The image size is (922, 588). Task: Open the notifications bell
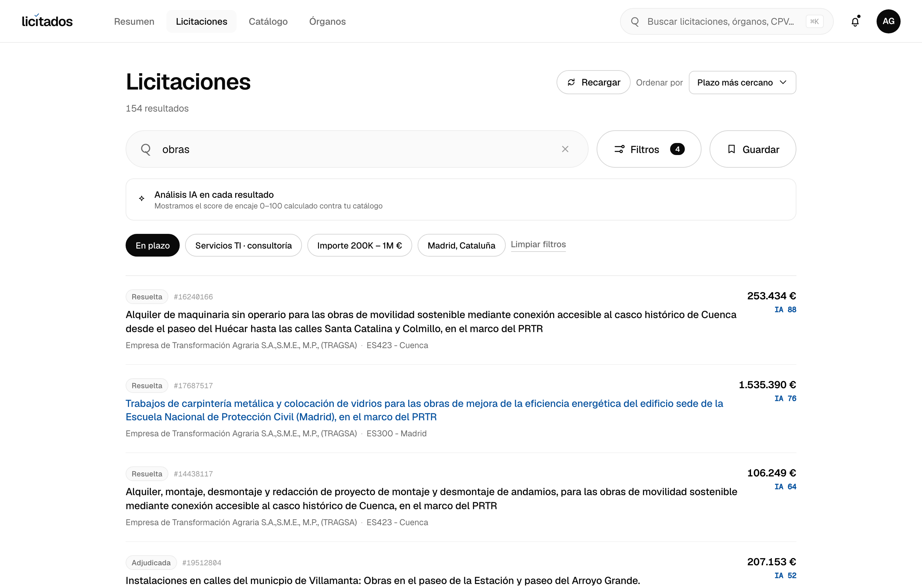tap(855, 21)
